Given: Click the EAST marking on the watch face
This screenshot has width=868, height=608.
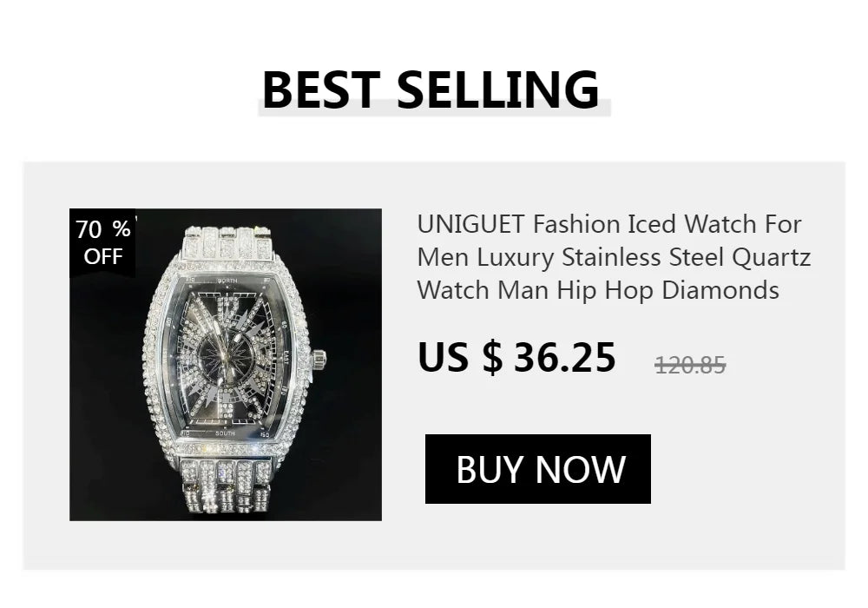Looking at the screenshot, I should (x=286, y=358).
